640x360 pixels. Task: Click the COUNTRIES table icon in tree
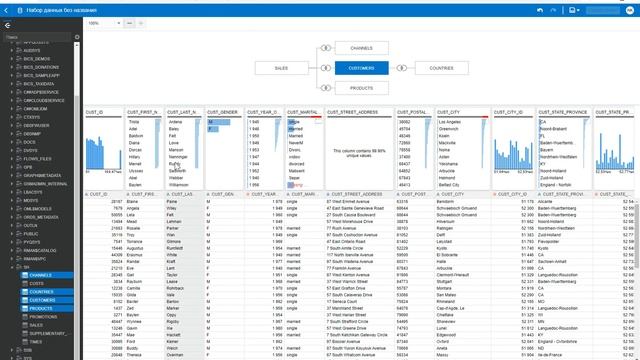pyautogui.click(x=25, y=292)
